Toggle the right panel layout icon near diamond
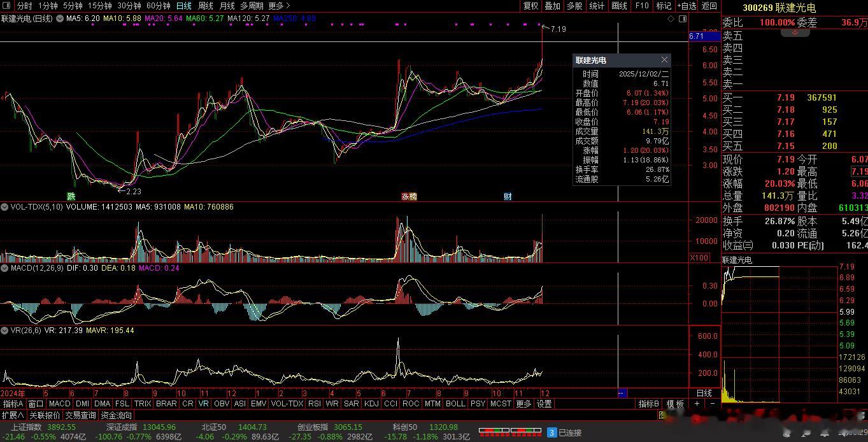 click(683, 19)
